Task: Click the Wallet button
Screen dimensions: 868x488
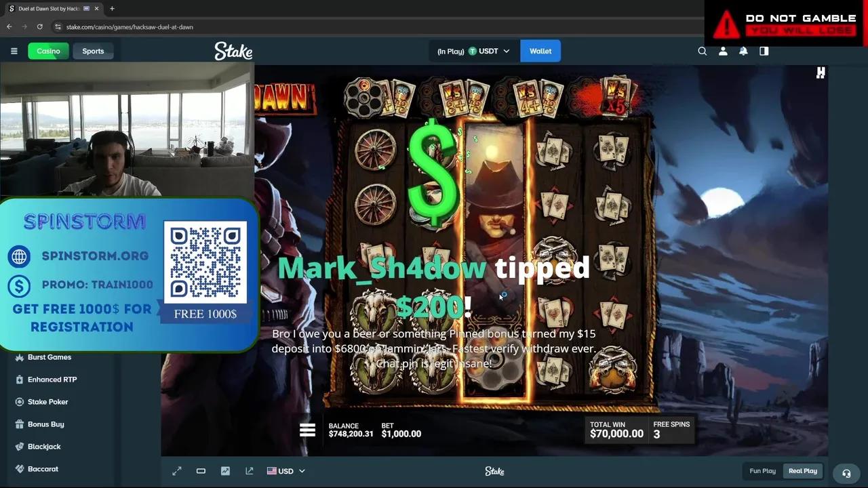Action: (540, 51)
